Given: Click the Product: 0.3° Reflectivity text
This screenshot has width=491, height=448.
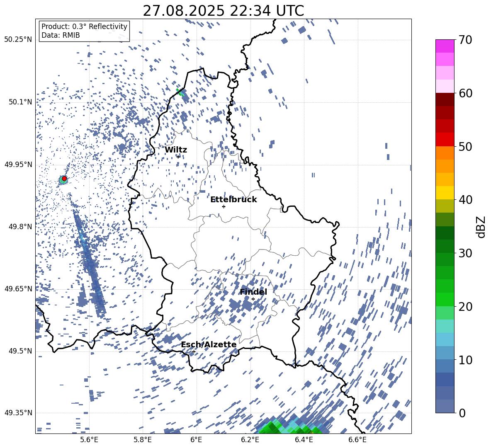Looking at the screenshot, I should pyautogui.click(x=84, y=27).
